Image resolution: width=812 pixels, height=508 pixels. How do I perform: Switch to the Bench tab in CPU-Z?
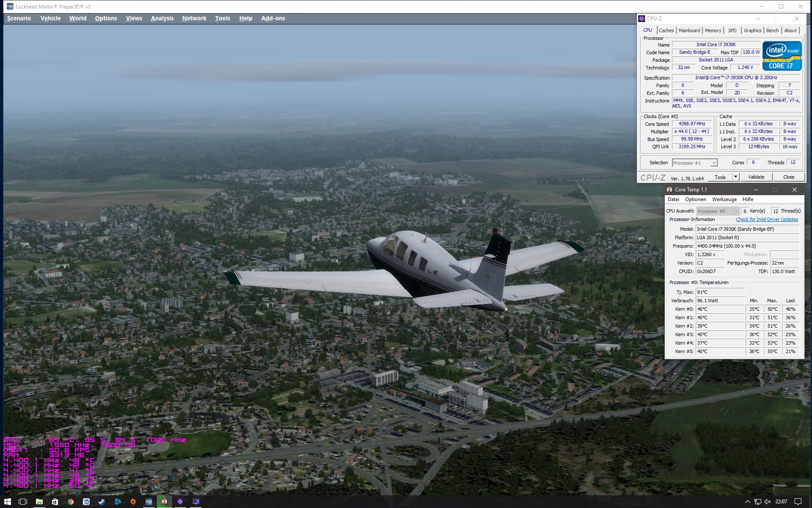coord(772,30)
